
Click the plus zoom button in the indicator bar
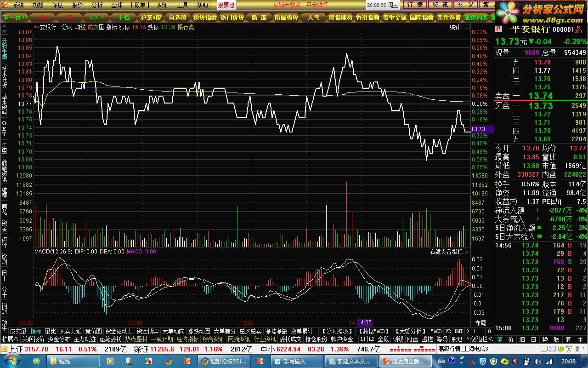tap(475, 331)
